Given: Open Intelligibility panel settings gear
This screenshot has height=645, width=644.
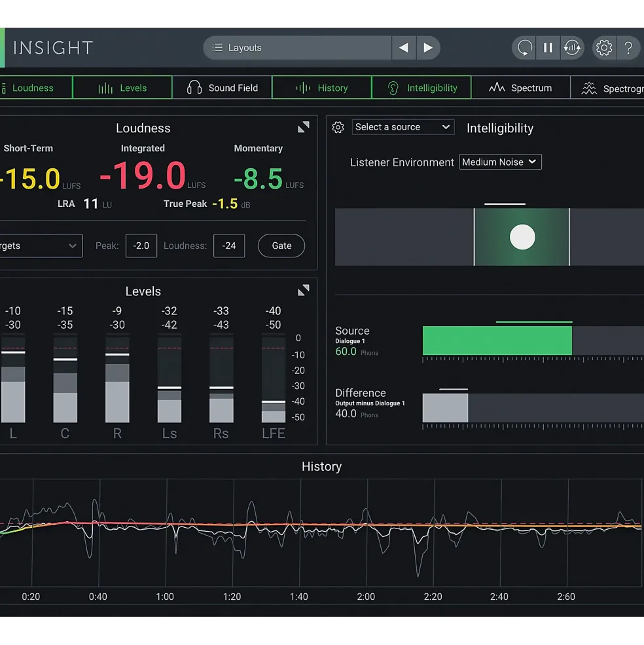Looking at the screenshot, I should (x=338, y=127).
